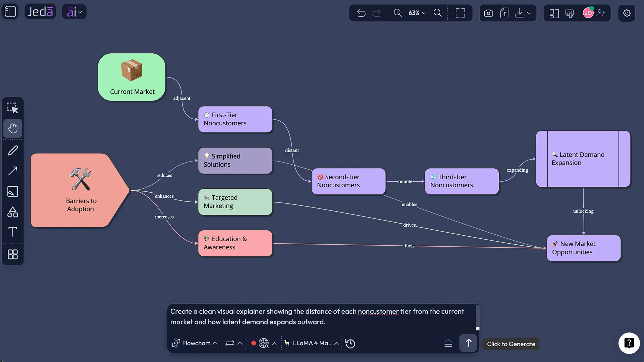This screenshot has width=644, height=362.
Task: Click in the prompt text input field
Action: (x=322, y=317)
